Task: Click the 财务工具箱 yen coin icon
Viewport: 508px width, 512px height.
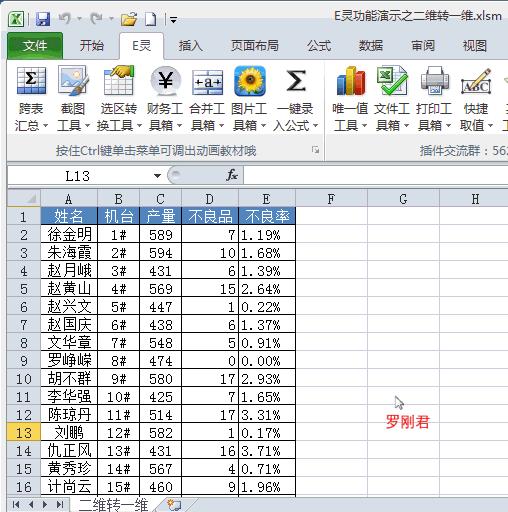Action: coord(165,81)
